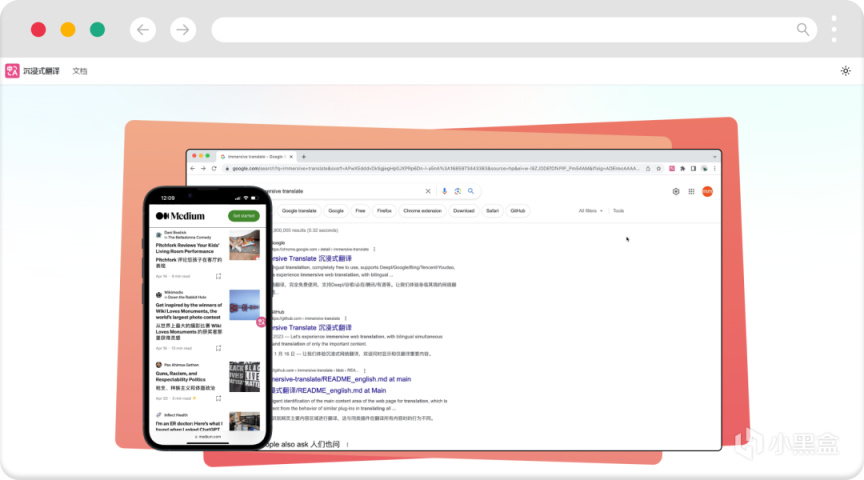Click the Google voice search microphone
The height and width of the screenshot is (480, 864).
coord(444,191)
